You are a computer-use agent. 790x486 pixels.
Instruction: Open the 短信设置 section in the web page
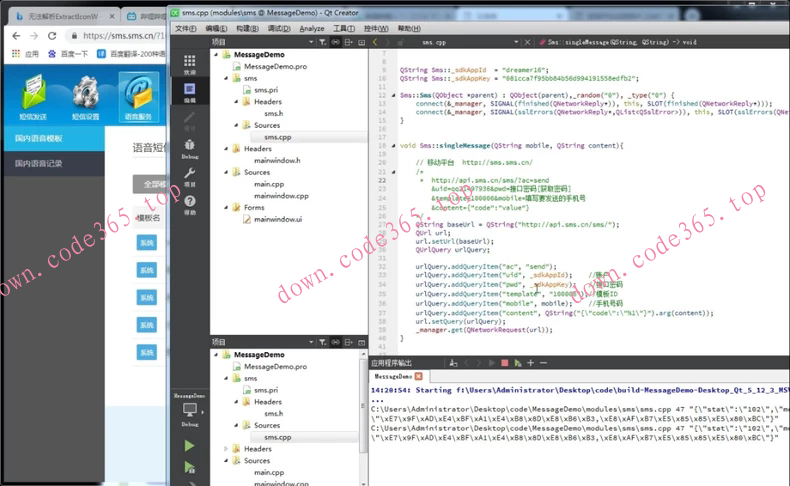tap(84, 116)
